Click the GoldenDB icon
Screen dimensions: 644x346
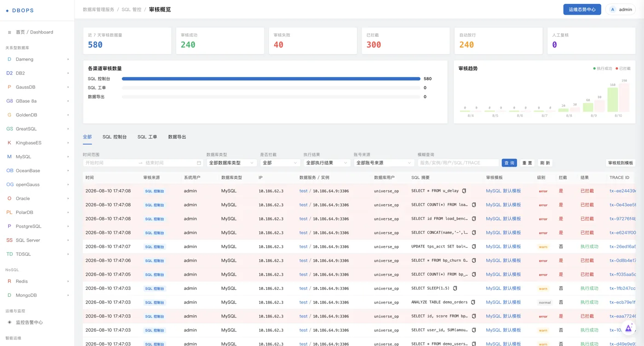[x=9, y=115]
